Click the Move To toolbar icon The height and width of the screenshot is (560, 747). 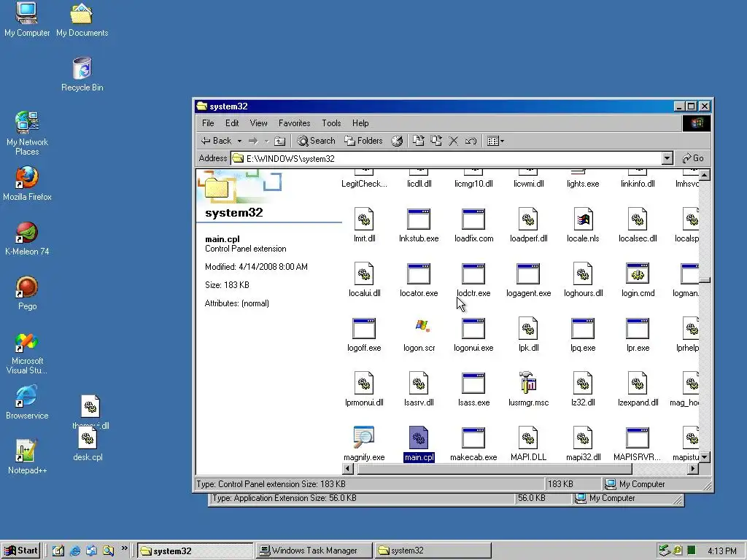418,141
